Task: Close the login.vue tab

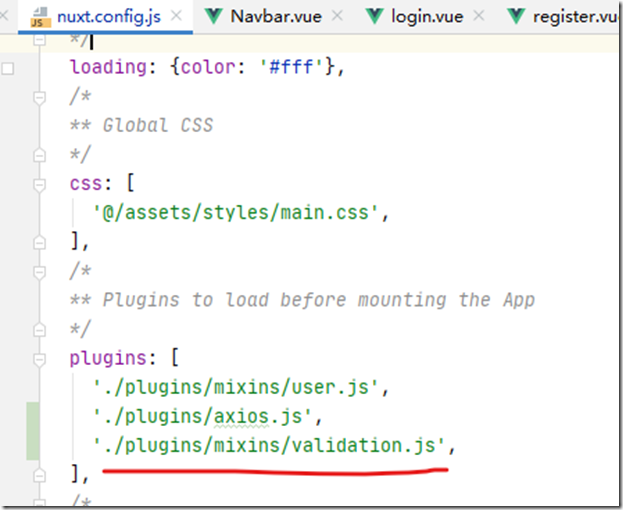Action: [479, 16]
